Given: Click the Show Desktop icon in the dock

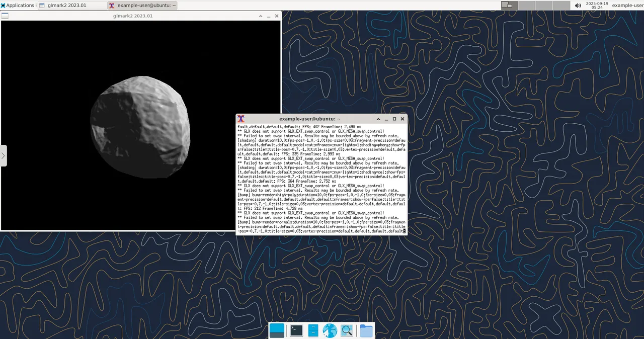Looking at the screenshot, I should pyautogui.click(x=277, y=330).
